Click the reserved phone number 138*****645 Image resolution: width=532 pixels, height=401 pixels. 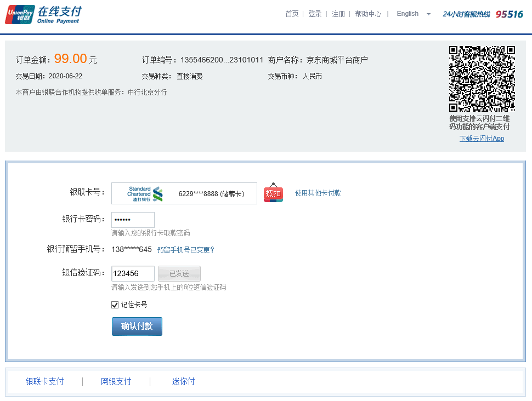tap(131, 249)
